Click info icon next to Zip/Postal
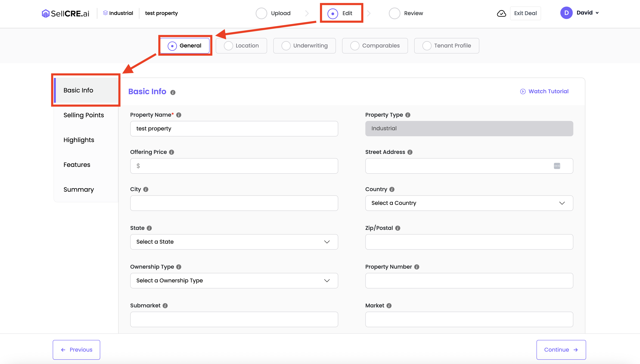Screen dimensions: 640x364 point(398,228)
